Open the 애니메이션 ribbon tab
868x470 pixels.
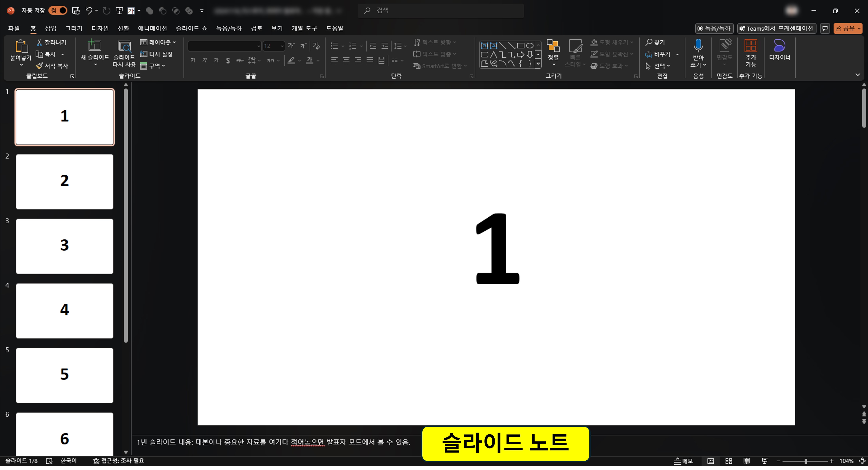152,28
